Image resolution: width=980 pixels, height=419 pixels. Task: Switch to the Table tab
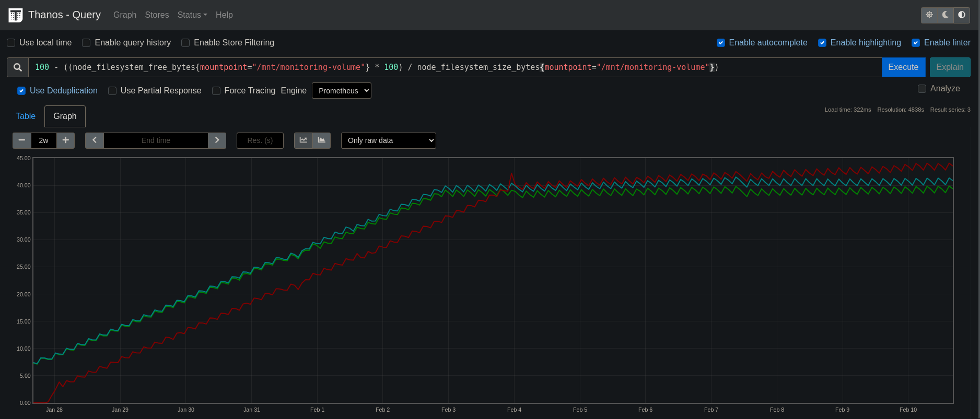tap(26, 116)
